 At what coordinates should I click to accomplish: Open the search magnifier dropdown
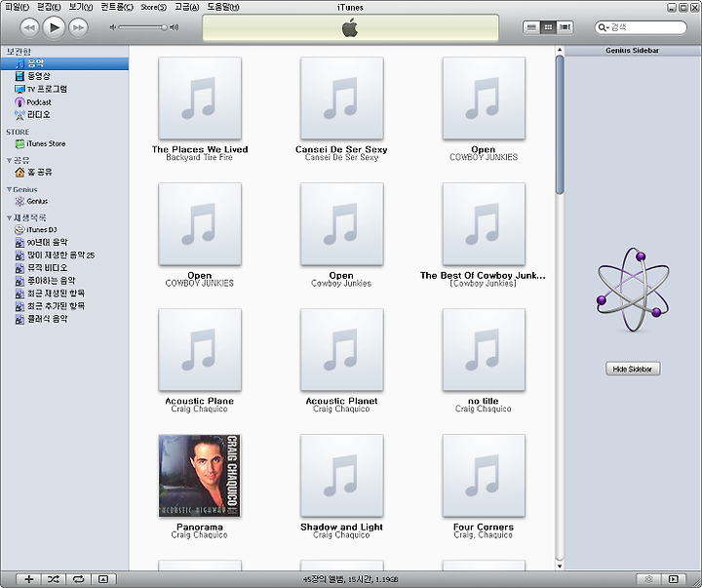[604, 27]
